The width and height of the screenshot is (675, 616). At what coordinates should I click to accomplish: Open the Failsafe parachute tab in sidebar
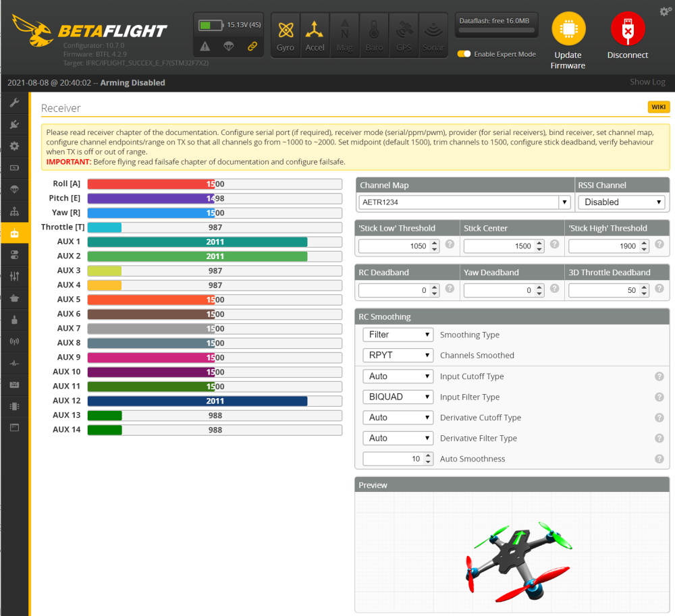14,189
